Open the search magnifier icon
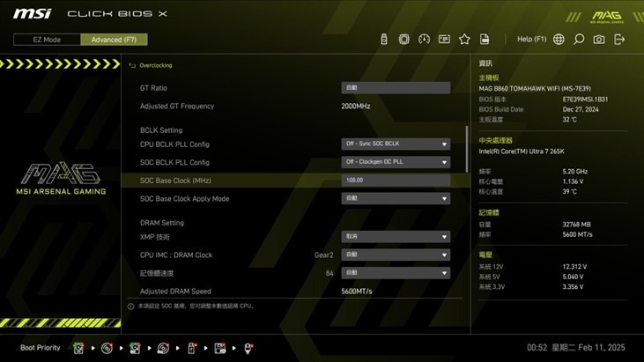The height and width of the screenshot is (362, 644). 579,40
